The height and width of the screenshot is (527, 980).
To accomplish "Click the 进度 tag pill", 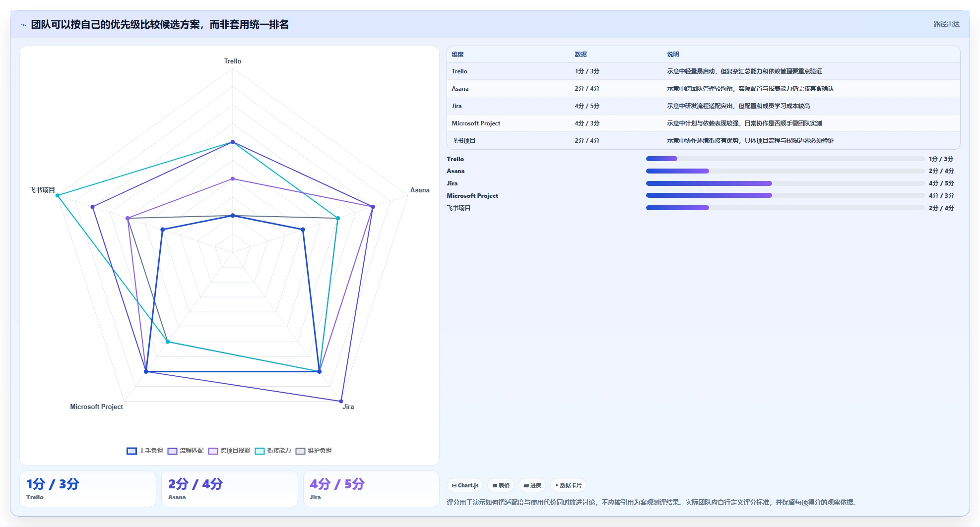I will pyautogui.click(x=532, y=485).
